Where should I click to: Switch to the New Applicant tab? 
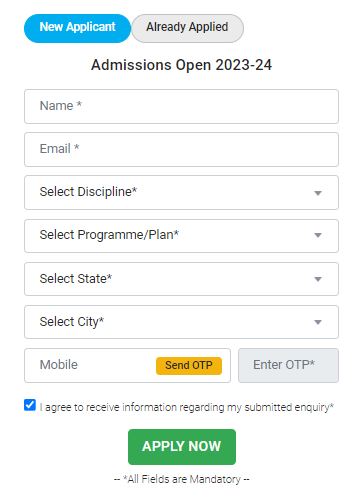tap(77, 28)
